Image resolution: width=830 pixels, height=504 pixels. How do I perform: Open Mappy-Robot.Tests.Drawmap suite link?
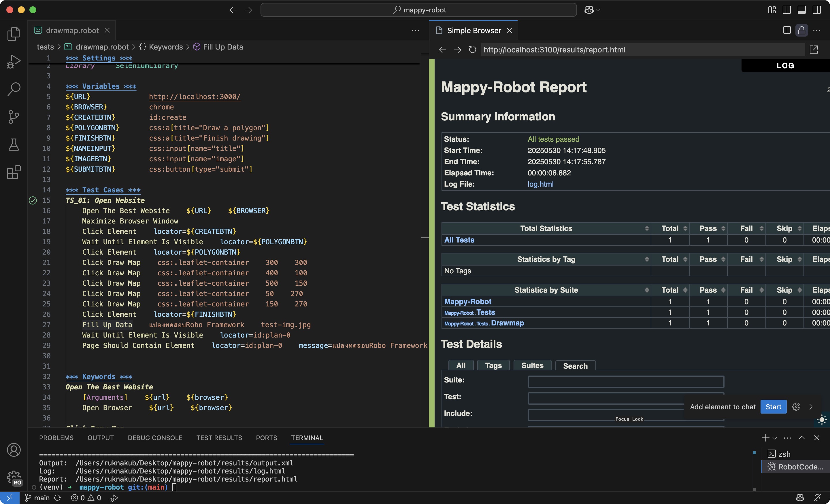(484, 323)
